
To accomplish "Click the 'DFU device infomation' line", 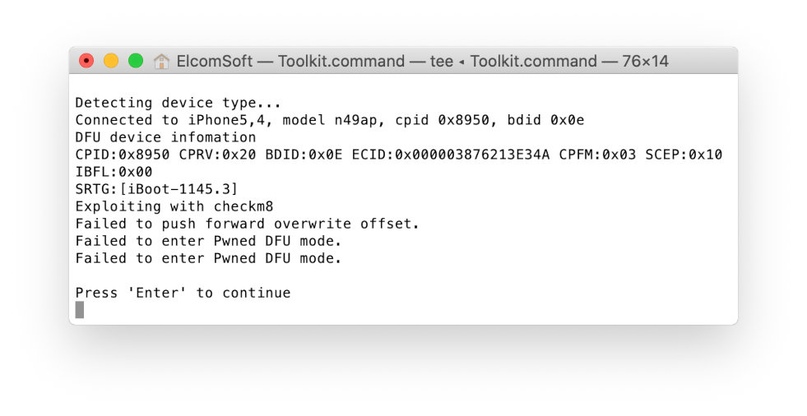I will pyautogui.click(x=165, y=137).
